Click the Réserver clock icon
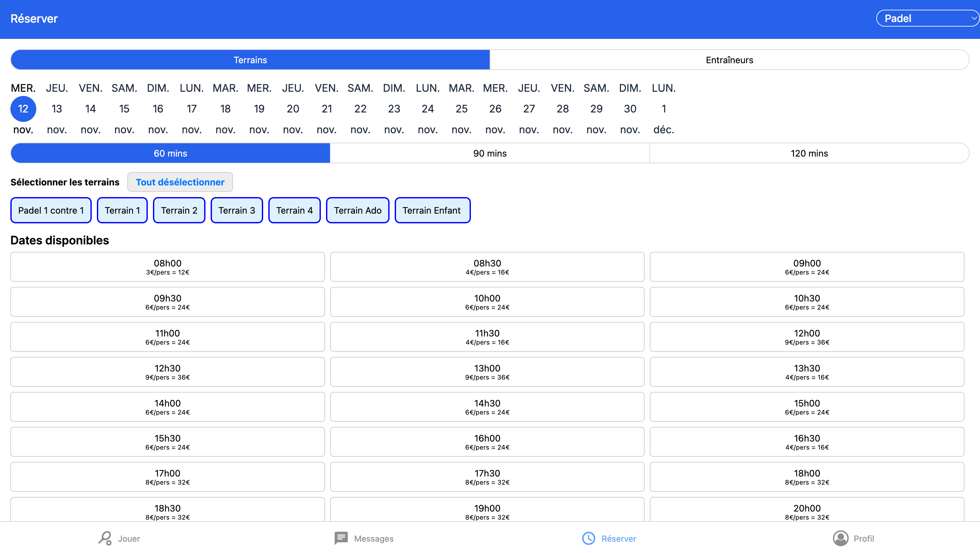 (589, 538)
